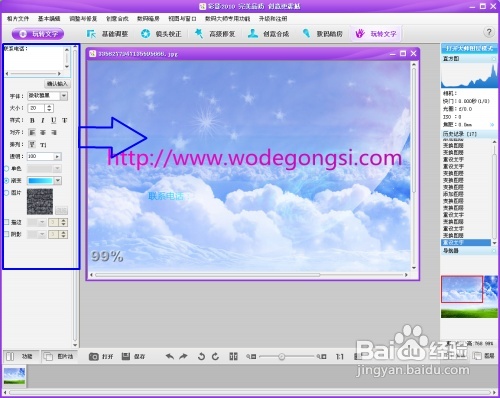This screenshot has height=398, width=500.
Task: Open the stroke color dropdown
Action: (x=42, y=222)
